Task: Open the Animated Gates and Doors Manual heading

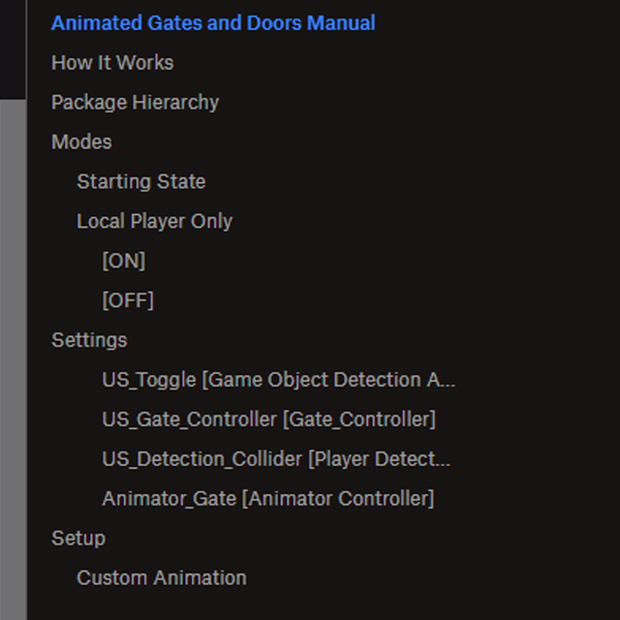Action: [x=213, y=23]
